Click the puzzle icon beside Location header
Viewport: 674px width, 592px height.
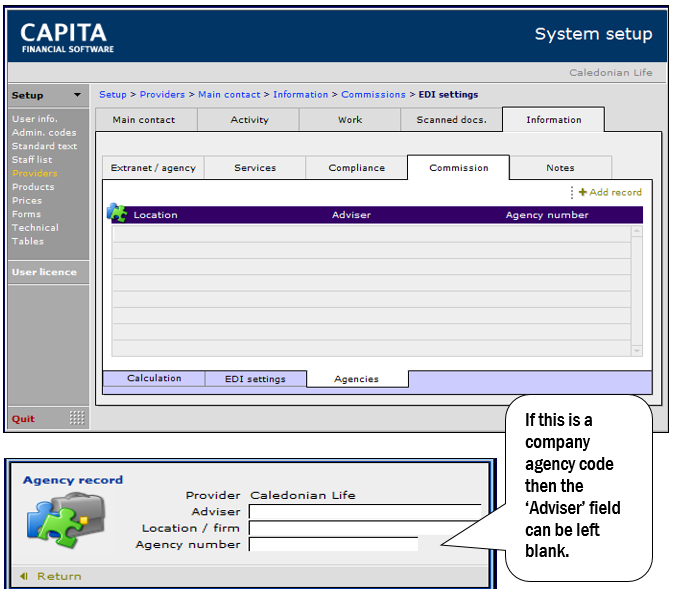117,212
